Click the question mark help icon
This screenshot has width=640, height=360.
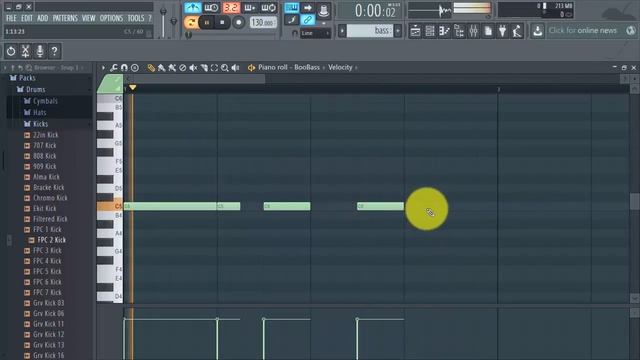[54, 51]
